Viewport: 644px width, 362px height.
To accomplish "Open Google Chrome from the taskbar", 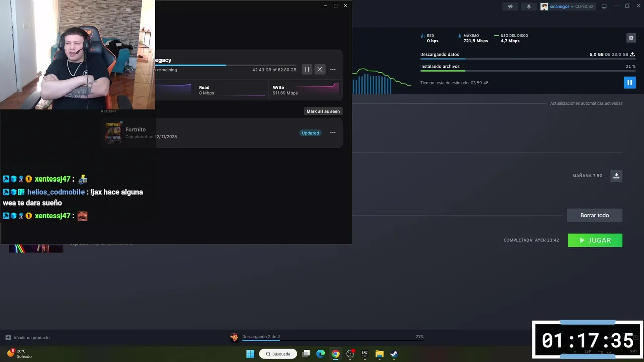I will pyautogui.click(x=335, y=354).
